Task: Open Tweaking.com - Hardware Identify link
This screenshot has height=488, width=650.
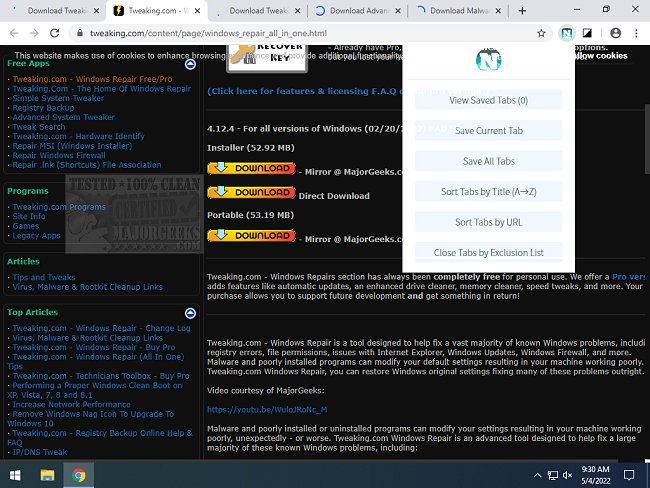Action: click(78, 136)
